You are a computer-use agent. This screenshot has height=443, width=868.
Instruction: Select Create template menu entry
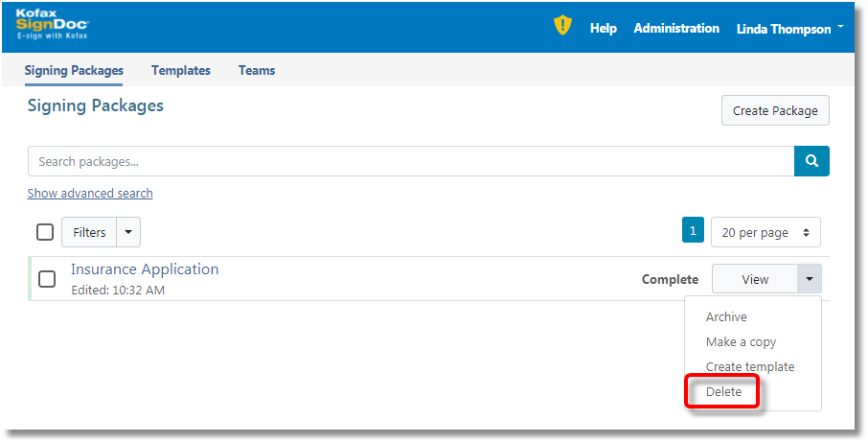pos(749,366)
